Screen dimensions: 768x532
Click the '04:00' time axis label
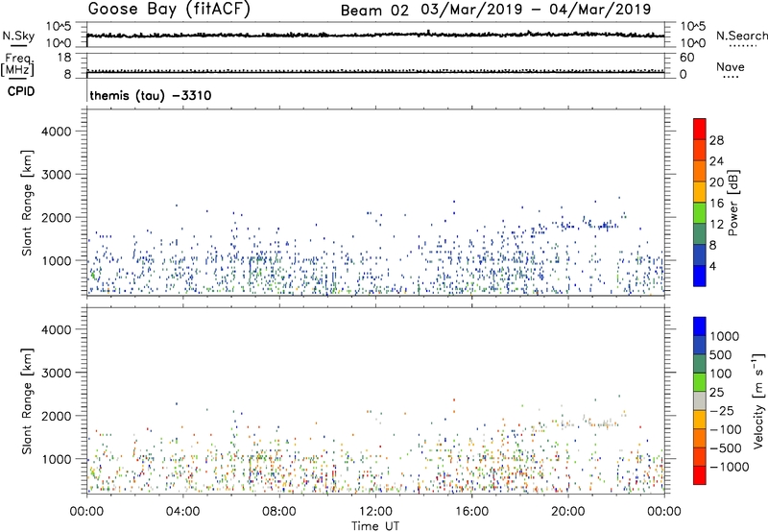click(x=182, y=512)
